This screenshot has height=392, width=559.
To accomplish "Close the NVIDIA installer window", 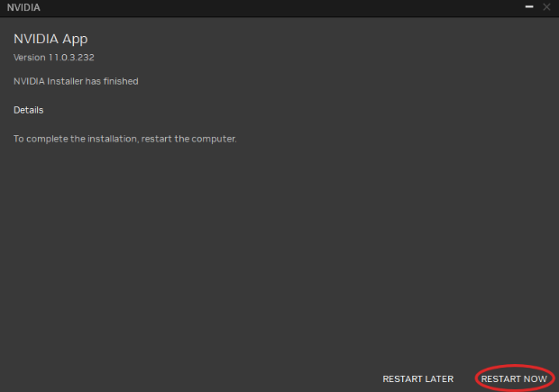I will click(546, 7).
